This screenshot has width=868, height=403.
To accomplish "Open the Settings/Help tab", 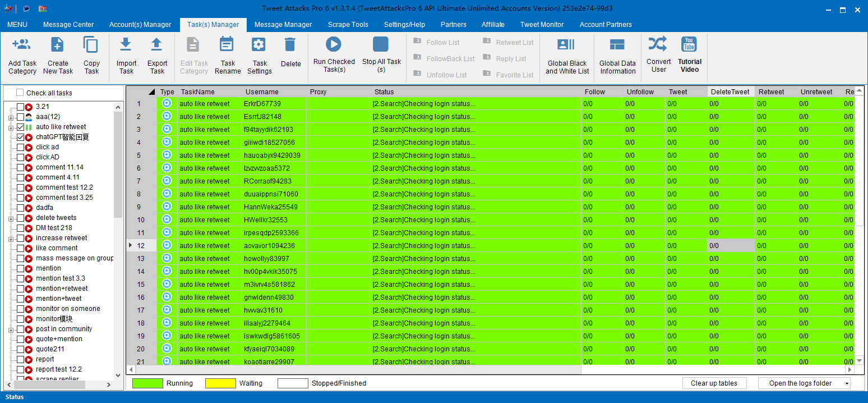I will [x=404, y=25].
